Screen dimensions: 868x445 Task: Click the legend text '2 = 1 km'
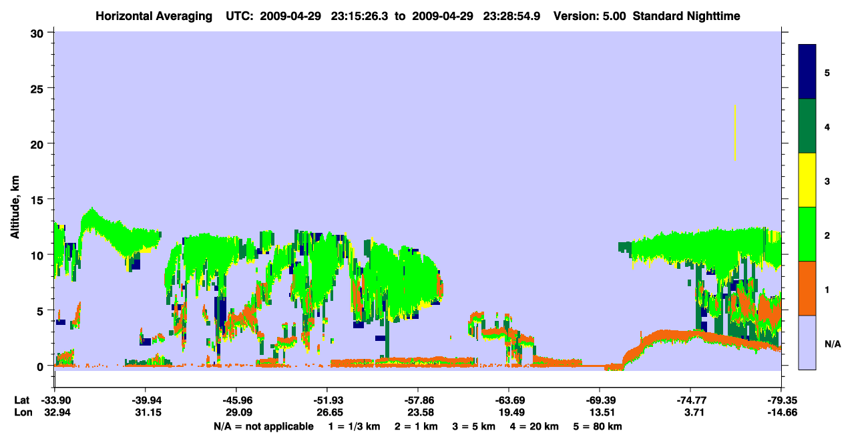(x=415, y=426)
